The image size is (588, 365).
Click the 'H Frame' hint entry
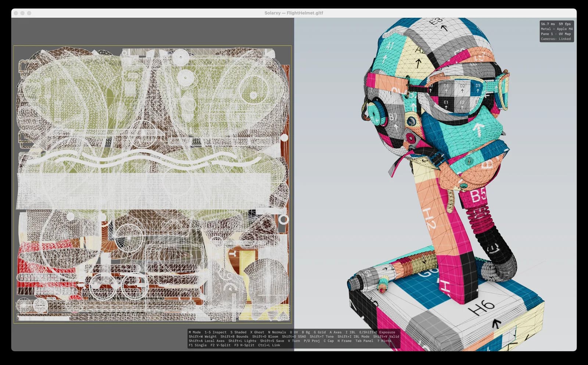(x=345, y=341)
